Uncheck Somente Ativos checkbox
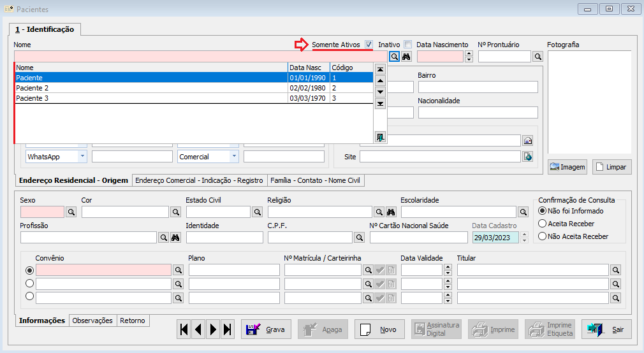Screen dimensions: 644x353 [369, 45]
